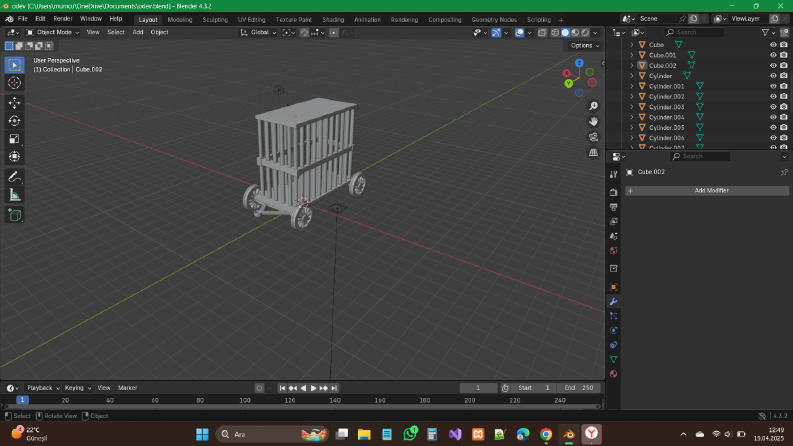793x446 pixels.
Task: Open the Physics properties tab
Action: [x=613, y=331]
